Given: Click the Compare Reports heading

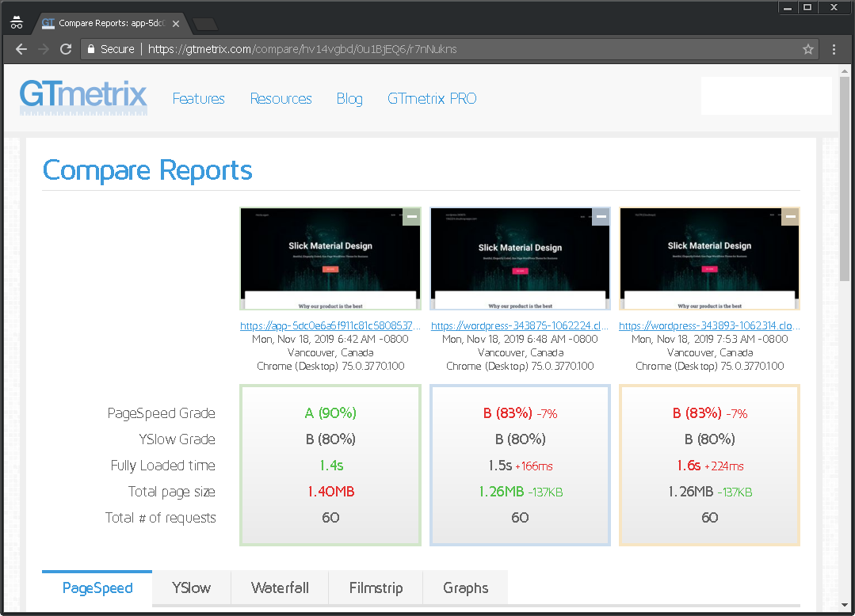Looking at the screenshot, I should click(x=147, y=170).
